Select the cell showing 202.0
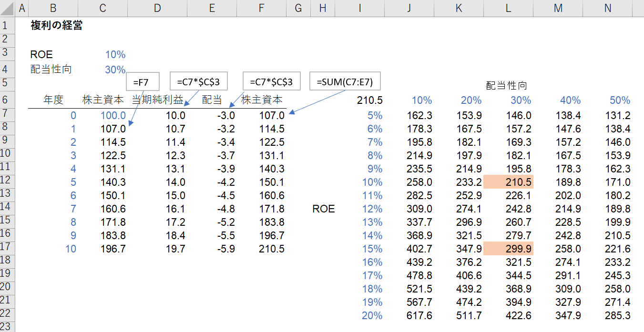644x332 pixels. point(568,195)
